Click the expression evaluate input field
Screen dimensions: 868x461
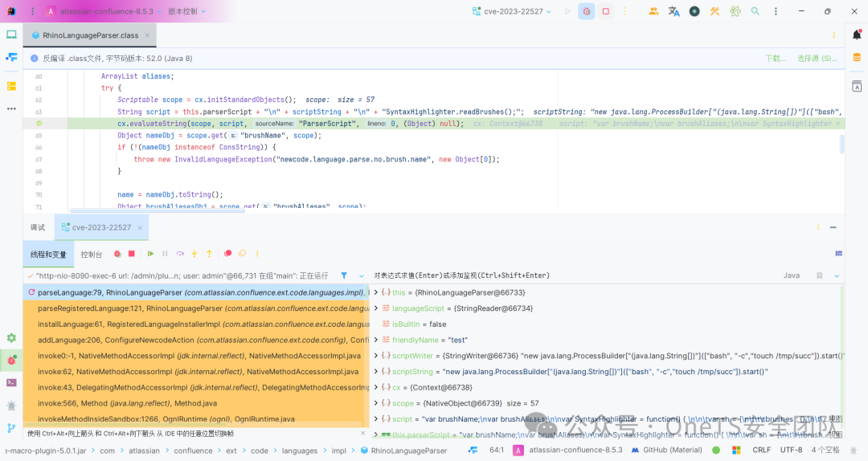coord(573,275)
